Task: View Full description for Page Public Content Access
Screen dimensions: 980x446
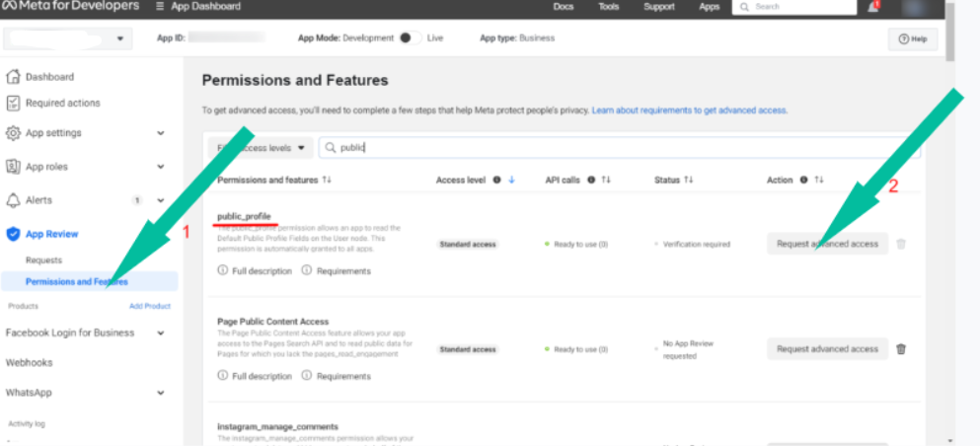Action: (255, 376)
